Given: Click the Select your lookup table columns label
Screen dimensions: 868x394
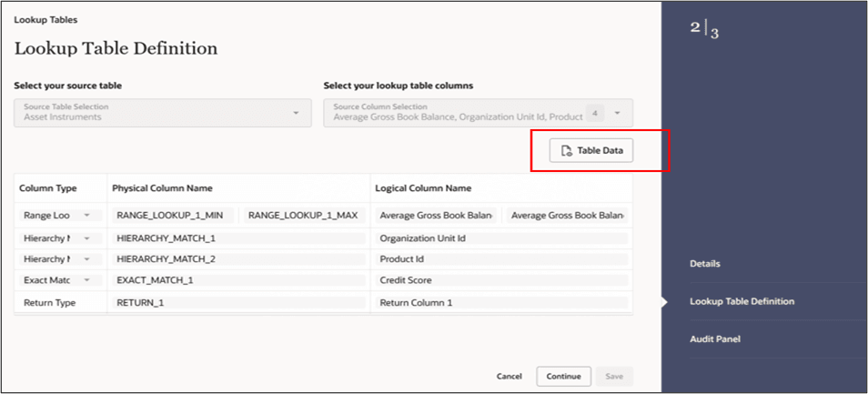Looking at the screenshot, I should (x=398, y=86).
